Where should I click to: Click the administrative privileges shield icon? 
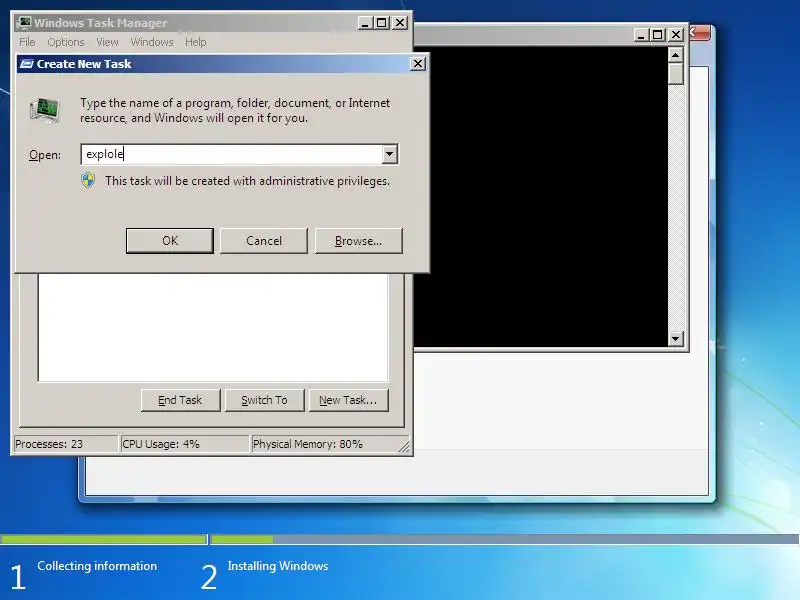click(88, 181)
